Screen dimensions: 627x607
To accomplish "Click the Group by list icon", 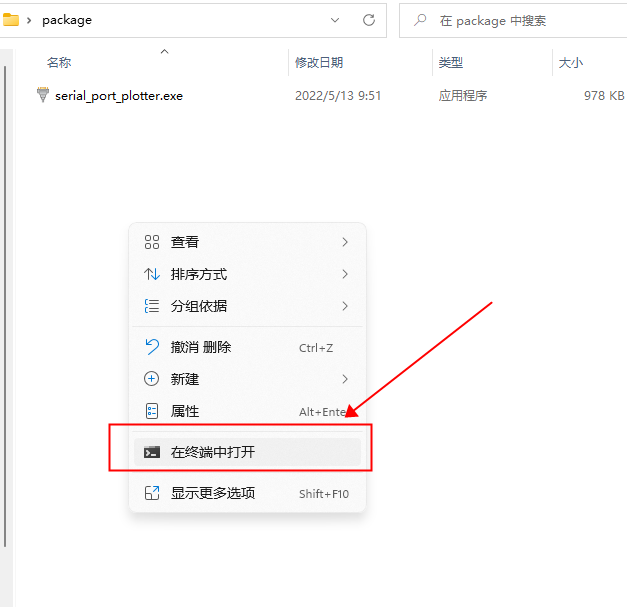I will click(x=152, y=306).
